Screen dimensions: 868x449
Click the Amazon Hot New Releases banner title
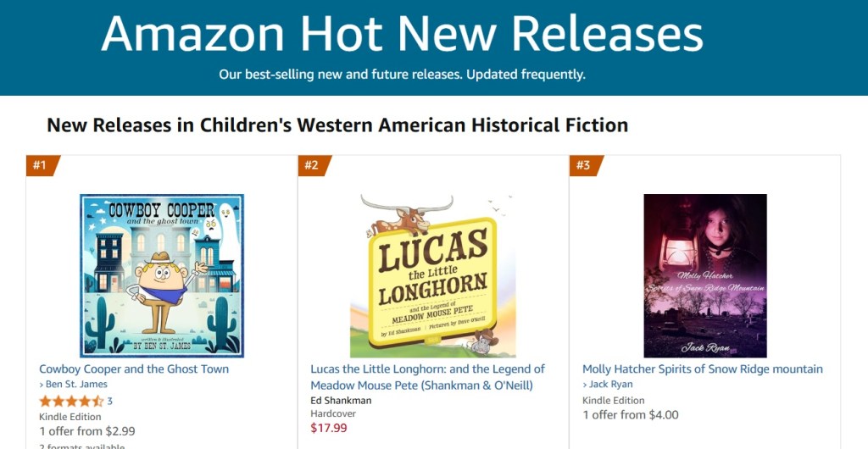tap(402, 35)
